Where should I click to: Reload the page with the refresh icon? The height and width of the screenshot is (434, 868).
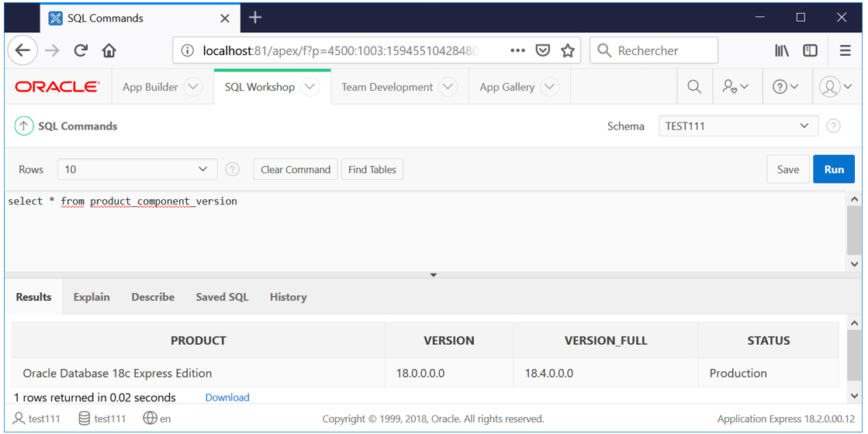point(81,51)
